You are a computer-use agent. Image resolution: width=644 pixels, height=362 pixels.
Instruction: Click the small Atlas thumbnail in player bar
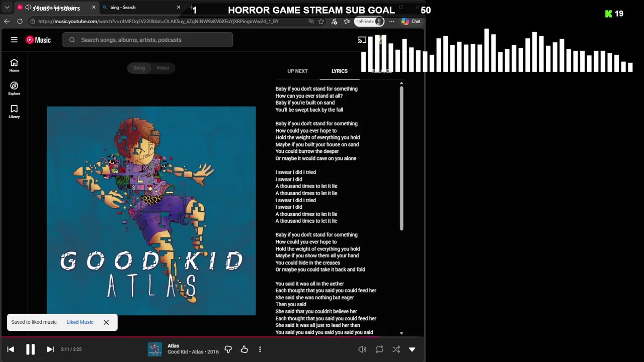tap(154, 349)
